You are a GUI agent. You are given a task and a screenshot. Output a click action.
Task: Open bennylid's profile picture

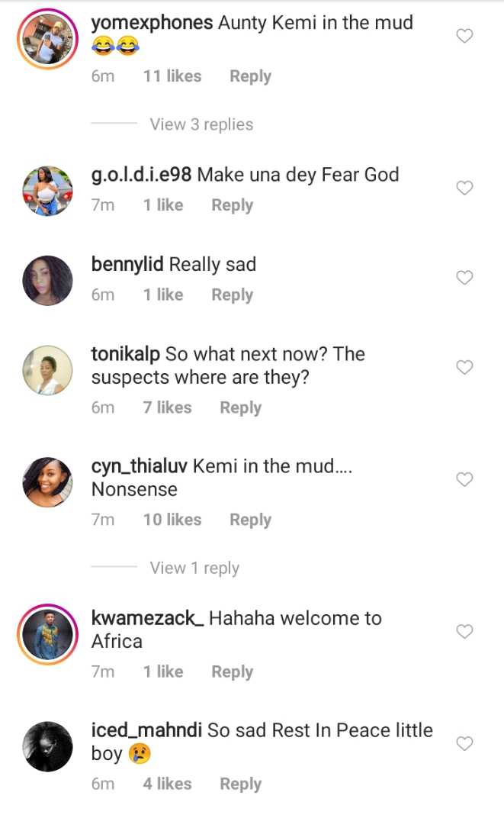point(47,282)
